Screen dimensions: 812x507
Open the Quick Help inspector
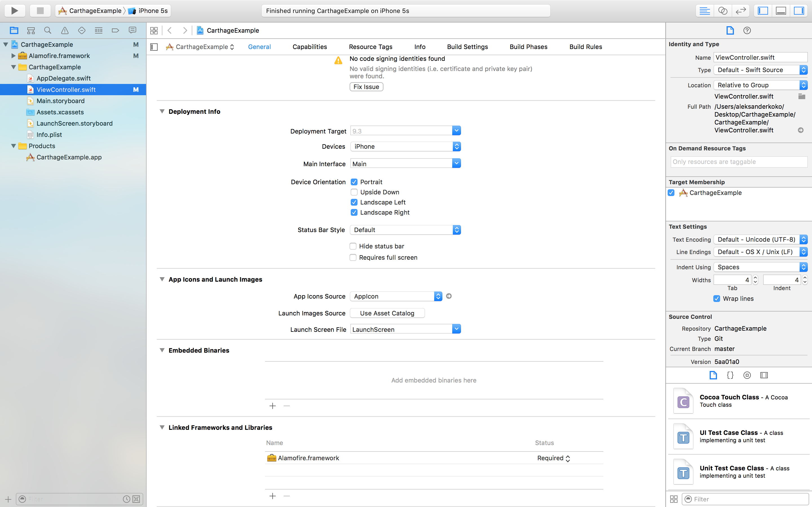(x=747, y=30)
